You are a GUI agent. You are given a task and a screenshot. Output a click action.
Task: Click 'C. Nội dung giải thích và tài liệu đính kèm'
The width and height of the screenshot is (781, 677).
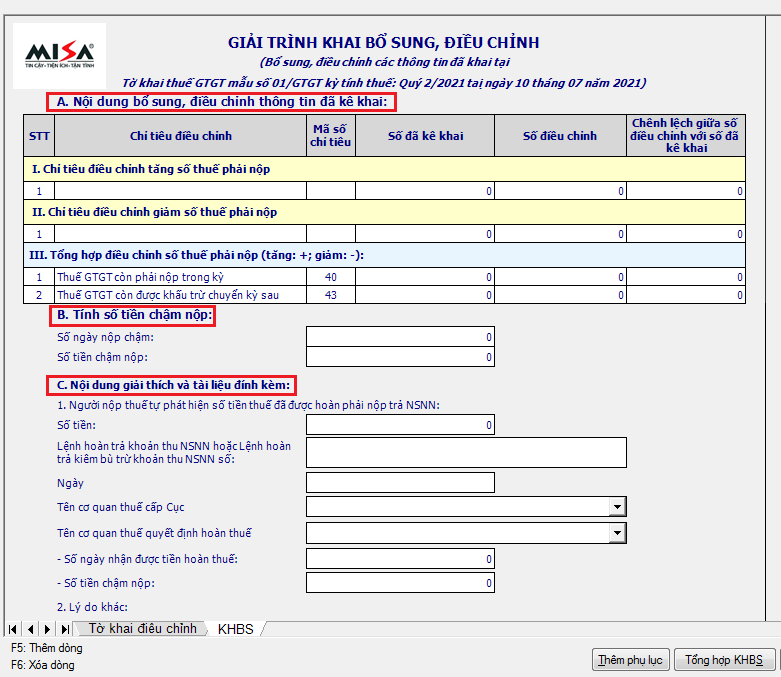click(x=171, y=385)
